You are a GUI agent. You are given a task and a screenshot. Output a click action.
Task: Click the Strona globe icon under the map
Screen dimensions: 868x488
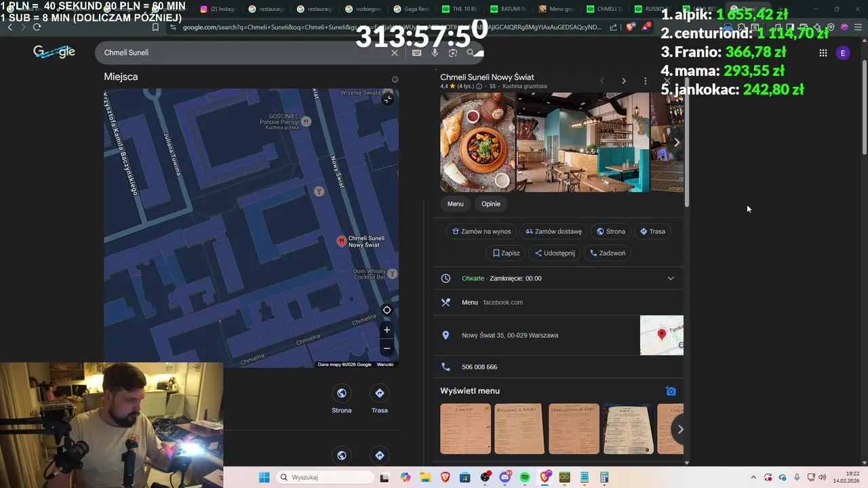click(x=342, y=393)
